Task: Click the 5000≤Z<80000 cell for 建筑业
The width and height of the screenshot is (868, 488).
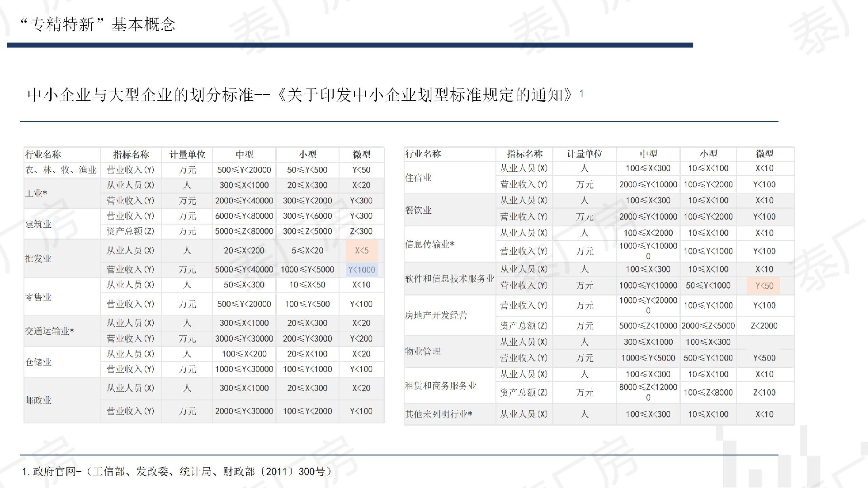Action: click(244, 231)
